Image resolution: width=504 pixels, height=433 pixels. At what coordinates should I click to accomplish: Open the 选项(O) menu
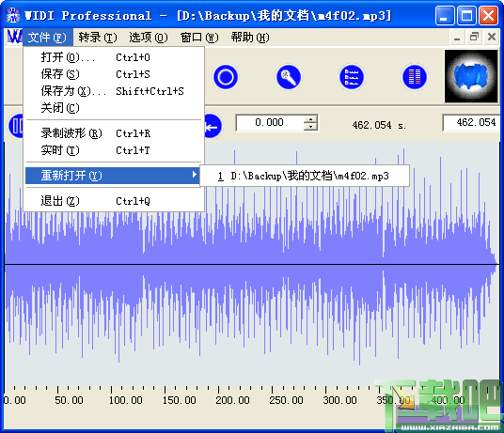click(x=149, y=38)
